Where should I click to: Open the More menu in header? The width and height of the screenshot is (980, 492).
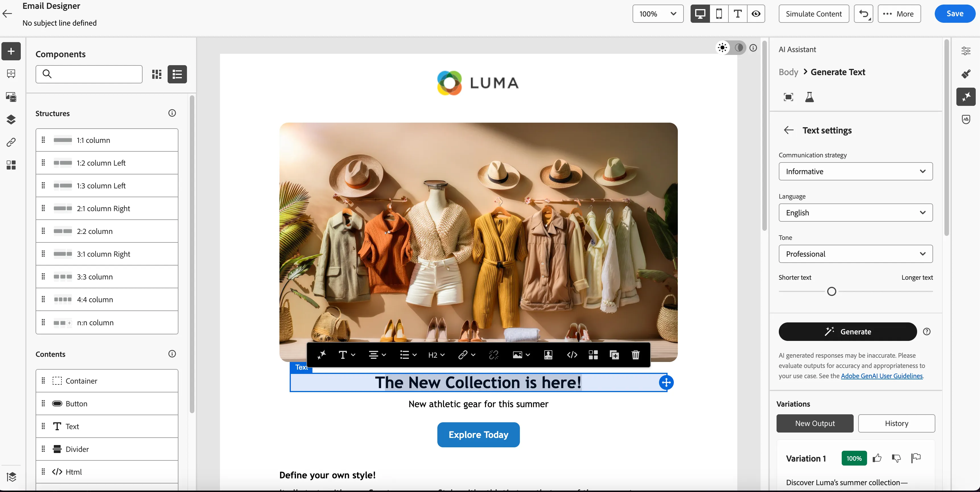click(899, 14)
